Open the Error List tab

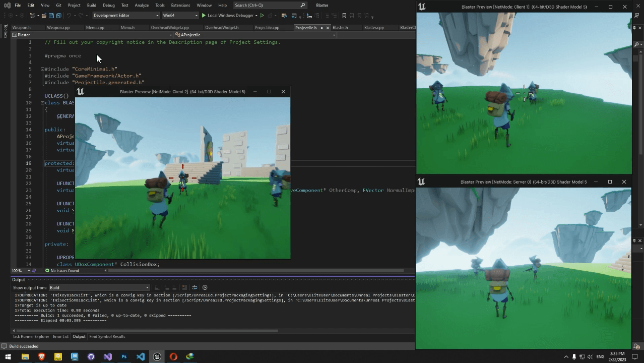pyautogui.click(x=60, y=336)
